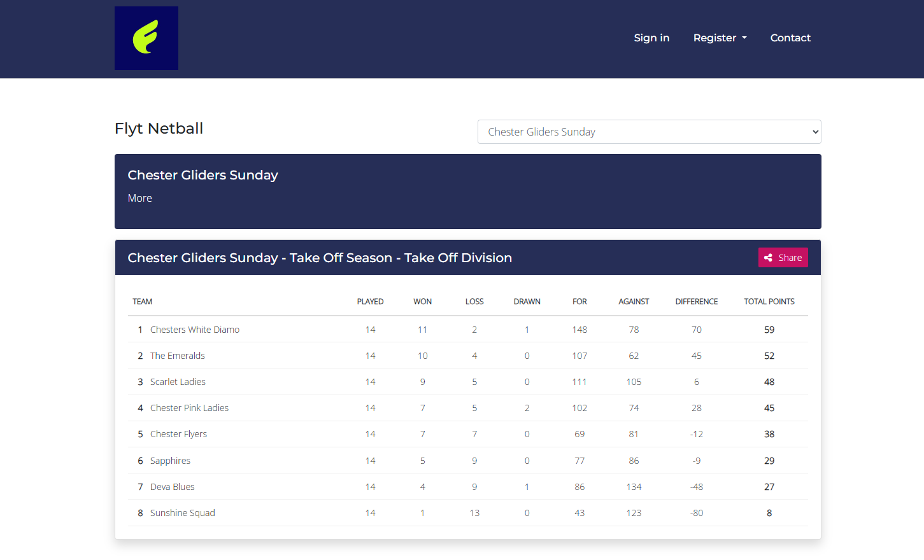The image size is (924, 560).
Task: Click the Share button
Action: [x=783, y=258]
